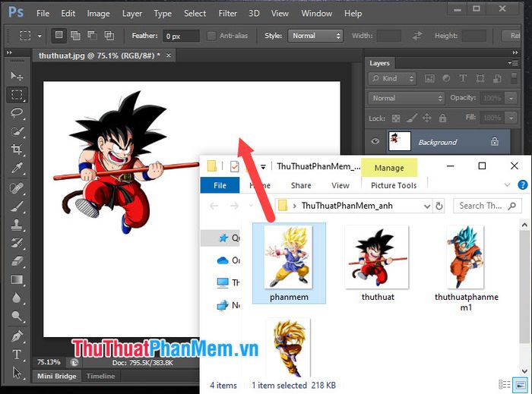This screenshot has width=532, height=394.
Task: Switch to the Timeline tab
Action: click(101, 376)
